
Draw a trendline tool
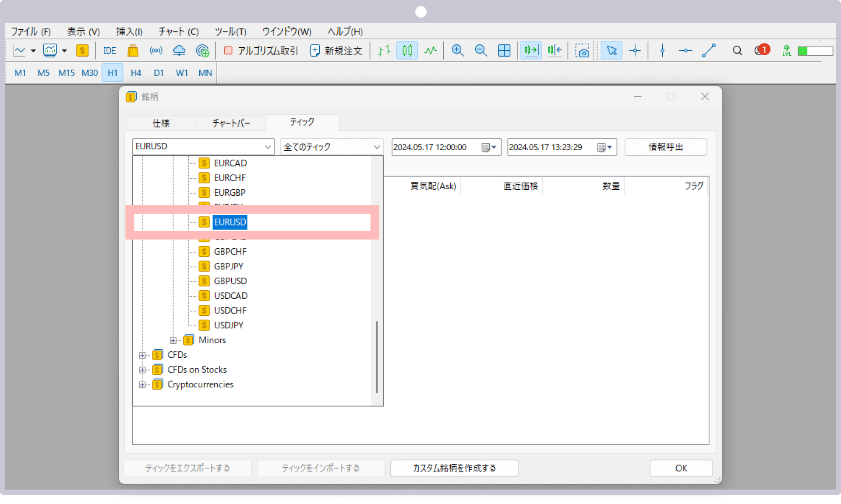pos(709,51)
